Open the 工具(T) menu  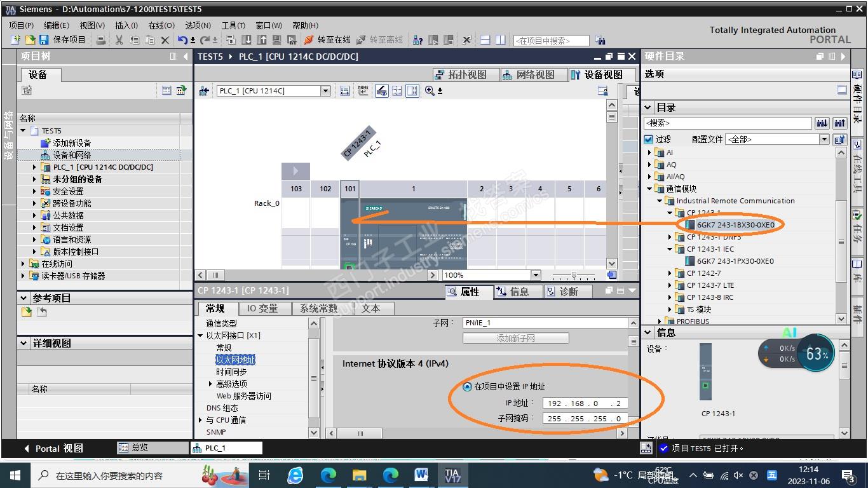pyautogui.click(x=233, y=25)
